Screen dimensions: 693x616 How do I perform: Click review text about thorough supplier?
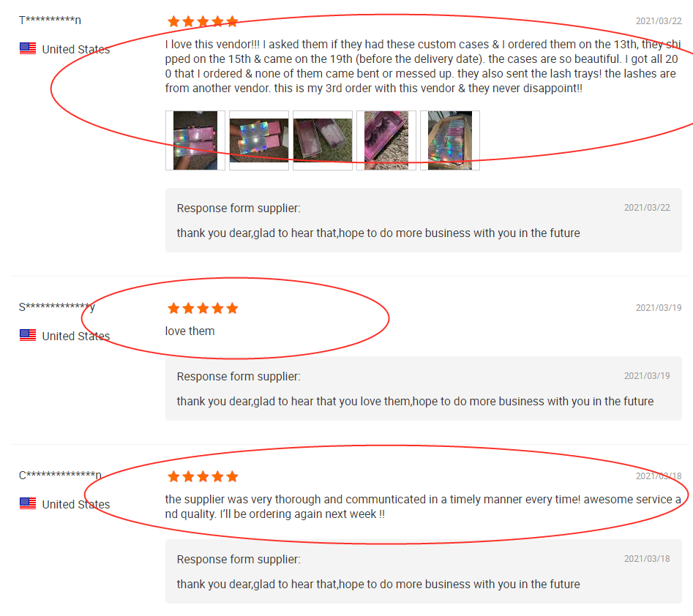click(x=423, y=506)
